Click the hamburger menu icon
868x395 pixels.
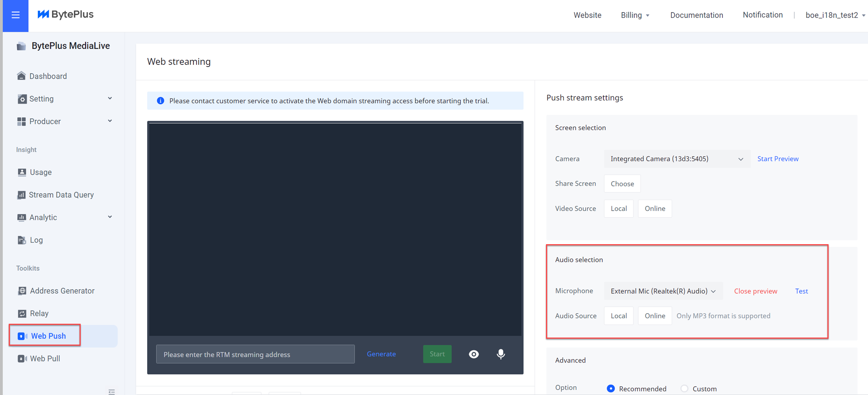pyautogui.click(x=16, y=15)
